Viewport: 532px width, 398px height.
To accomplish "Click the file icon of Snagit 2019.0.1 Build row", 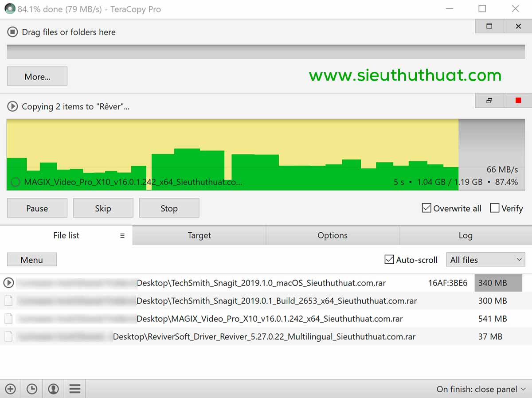I will [x=8, y=301].
